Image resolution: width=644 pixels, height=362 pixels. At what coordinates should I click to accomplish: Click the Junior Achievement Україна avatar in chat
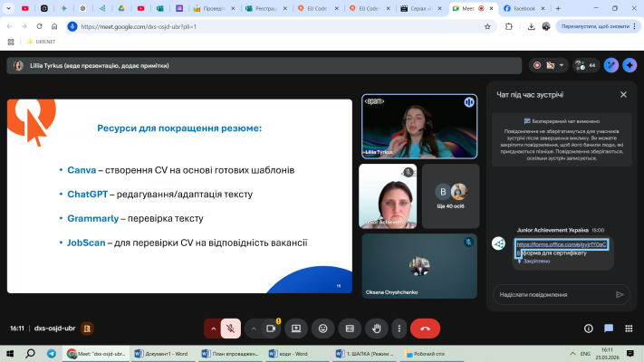[x=498, y=243]
